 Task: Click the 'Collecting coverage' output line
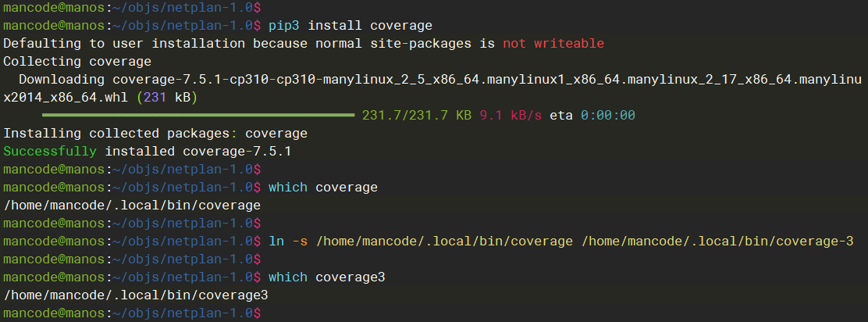77,61
